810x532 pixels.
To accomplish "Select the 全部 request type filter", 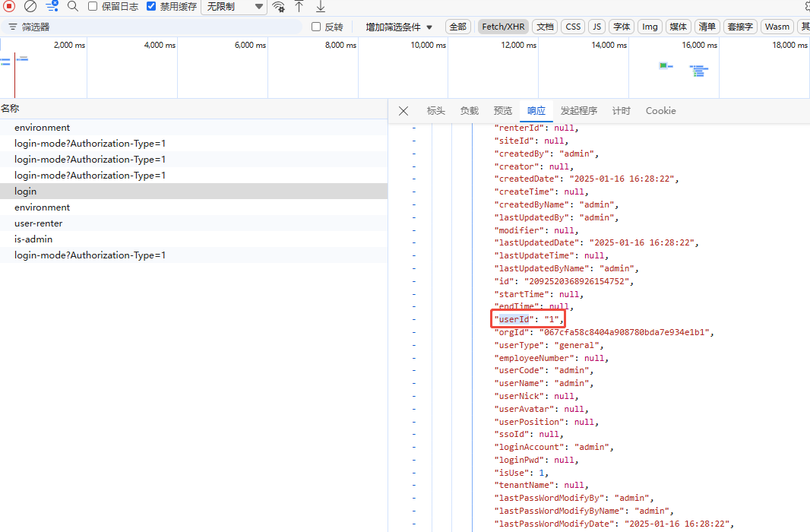I will click(457, 27).
